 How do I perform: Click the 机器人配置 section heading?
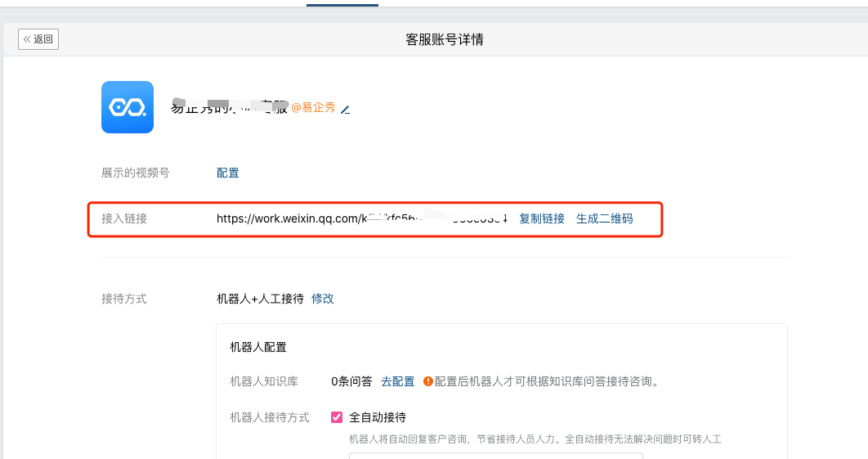point(258,347)
